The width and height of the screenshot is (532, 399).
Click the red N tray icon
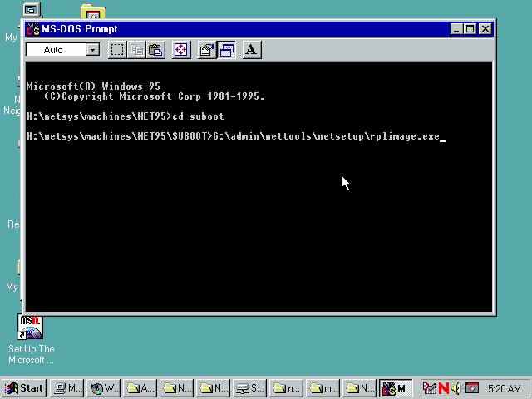pyautogui.click(x=443, y=388)
